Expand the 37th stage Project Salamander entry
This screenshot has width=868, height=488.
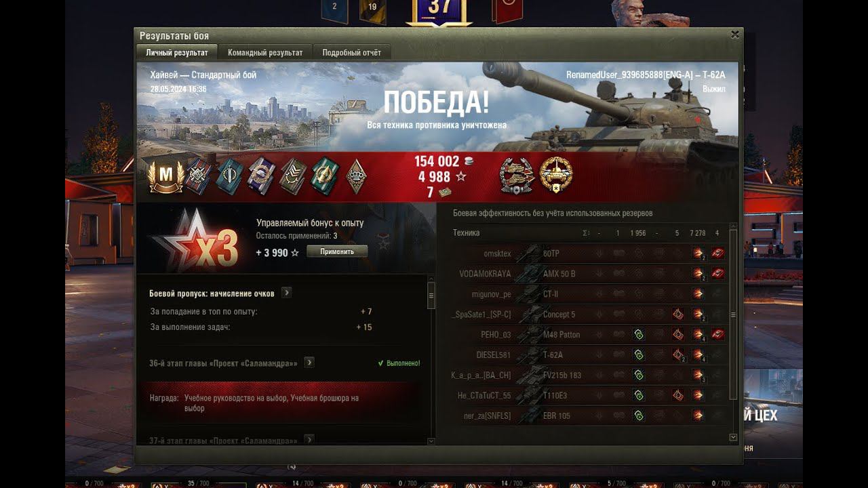click(309, 440)
